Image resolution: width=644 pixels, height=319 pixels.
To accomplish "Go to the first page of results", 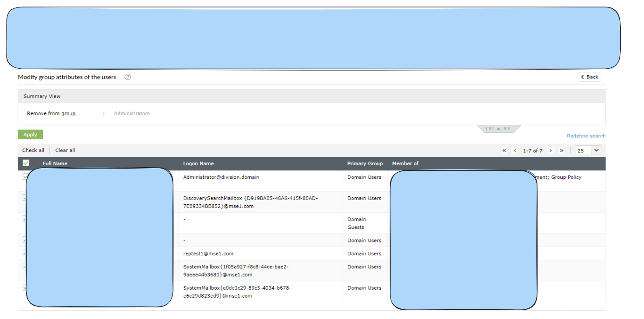I will point(504,150).
